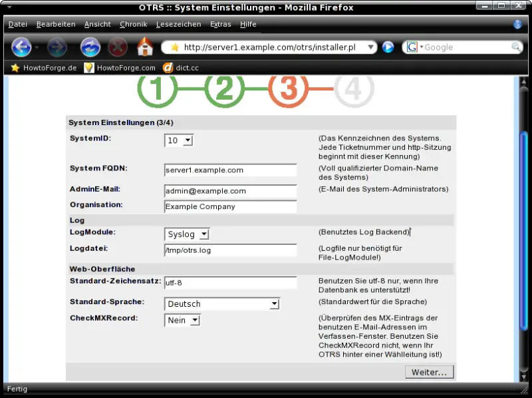Click the 'CheckMXRecord:' label

[x=104, y=318]
